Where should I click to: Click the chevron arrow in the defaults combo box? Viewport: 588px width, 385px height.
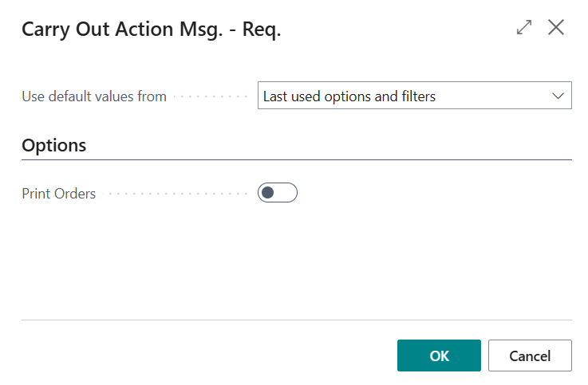point(558,96)
